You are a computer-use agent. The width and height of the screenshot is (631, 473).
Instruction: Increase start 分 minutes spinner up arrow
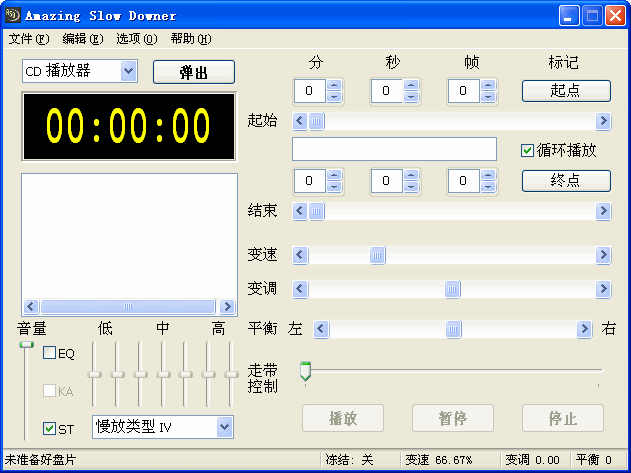[x=334, y=85]
